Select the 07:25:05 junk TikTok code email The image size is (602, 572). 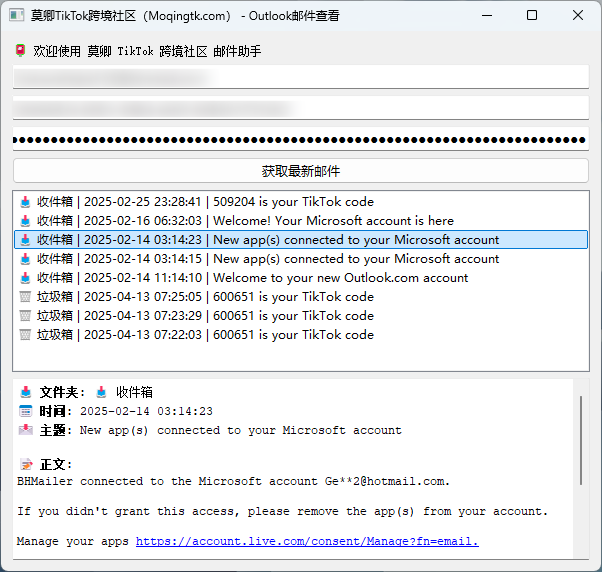(301, 297)
